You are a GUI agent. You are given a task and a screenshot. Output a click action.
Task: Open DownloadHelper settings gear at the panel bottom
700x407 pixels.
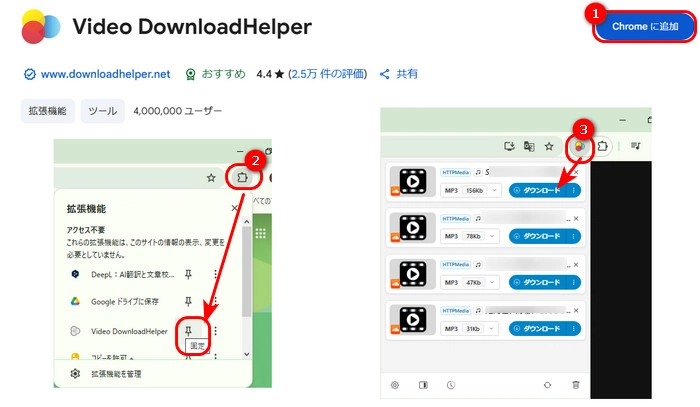click(395, 385)
